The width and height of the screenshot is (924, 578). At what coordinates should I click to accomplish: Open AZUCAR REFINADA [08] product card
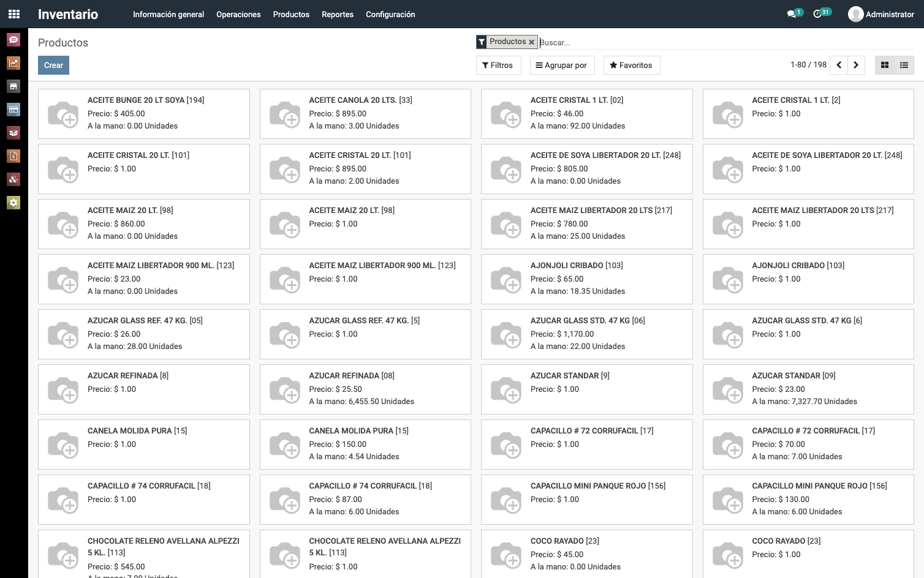click(x=365, y=389)
